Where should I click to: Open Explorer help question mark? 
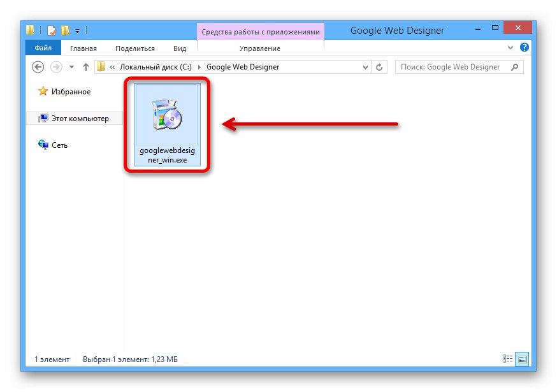click(524, 47)
